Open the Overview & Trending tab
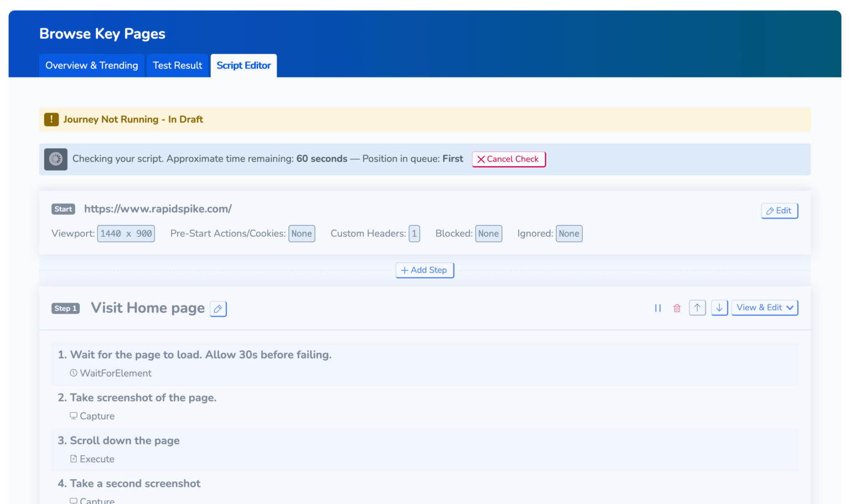850x504 pixels. click(x=92, y=65)
